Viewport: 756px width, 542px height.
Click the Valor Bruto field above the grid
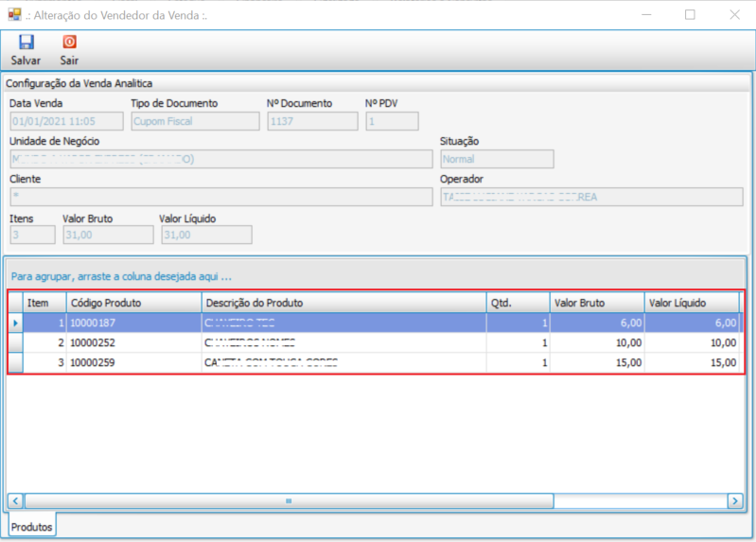(109, 235)
